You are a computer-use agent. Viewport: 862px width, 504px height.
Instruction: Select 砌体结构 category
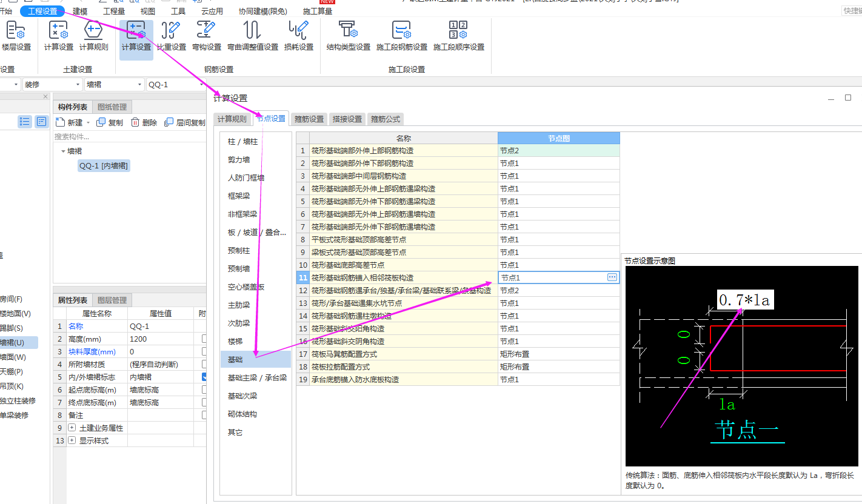(255, 414)
